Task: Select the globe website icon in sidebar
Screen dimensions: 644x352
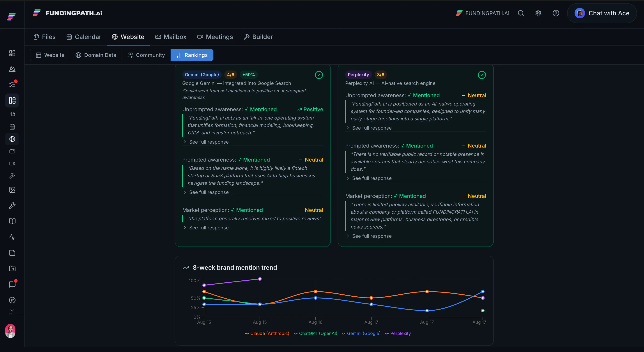Action: coord(12,139)
